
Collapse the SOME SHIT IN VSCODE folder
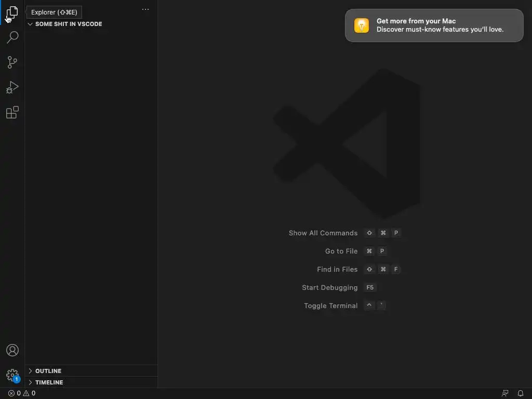[x=91, y=24]
